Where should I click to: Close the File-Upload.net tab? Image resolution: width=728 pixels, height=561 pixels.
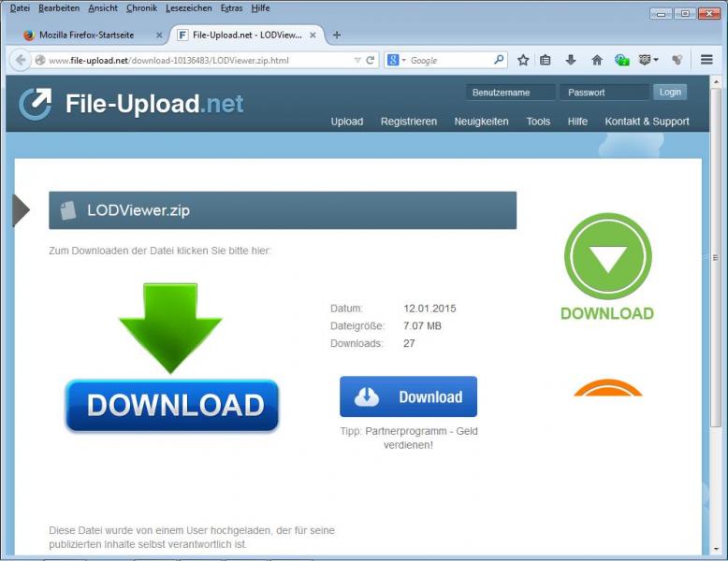313,35
